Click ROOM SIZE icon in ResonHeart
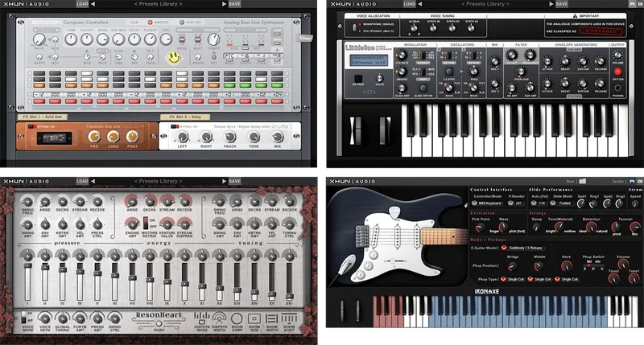644x345 pixels. coord(254,318)
